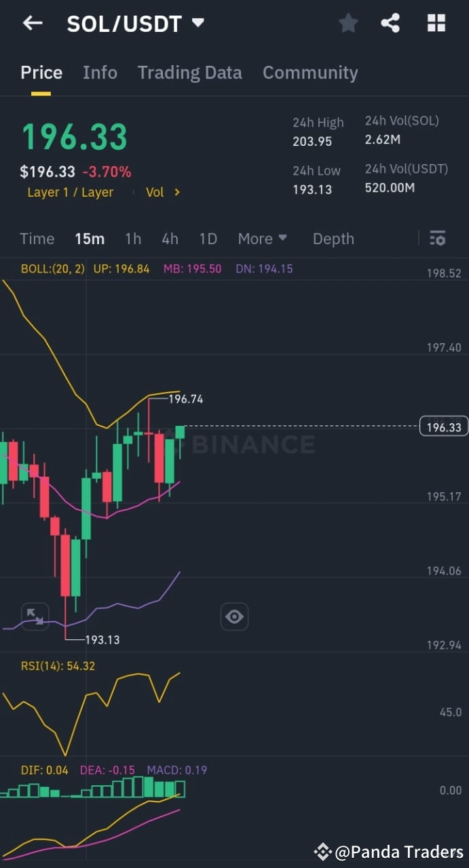Image resolution: width=469 pixels, height=868 pixels.
Task: Open chart settings icon beside Depth
Action: (438, 238)
